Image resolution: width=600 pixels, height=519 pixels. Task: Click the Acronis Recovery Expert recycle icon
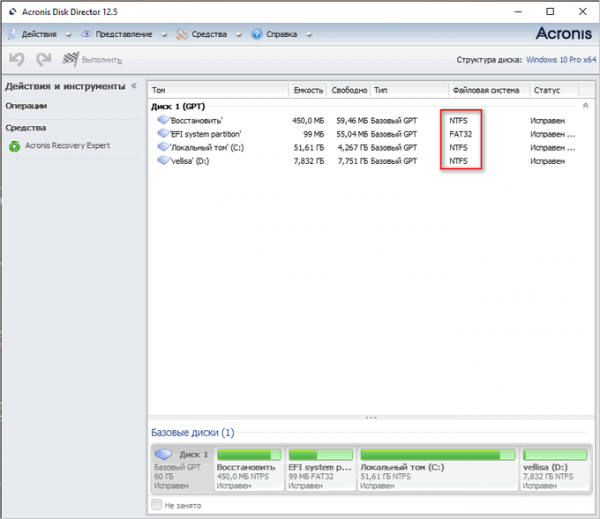[x=15, y=146]
